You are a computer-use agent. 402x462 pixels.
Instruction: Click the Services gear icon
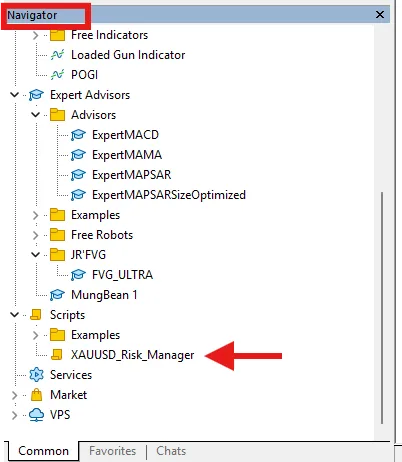point(36,375)
